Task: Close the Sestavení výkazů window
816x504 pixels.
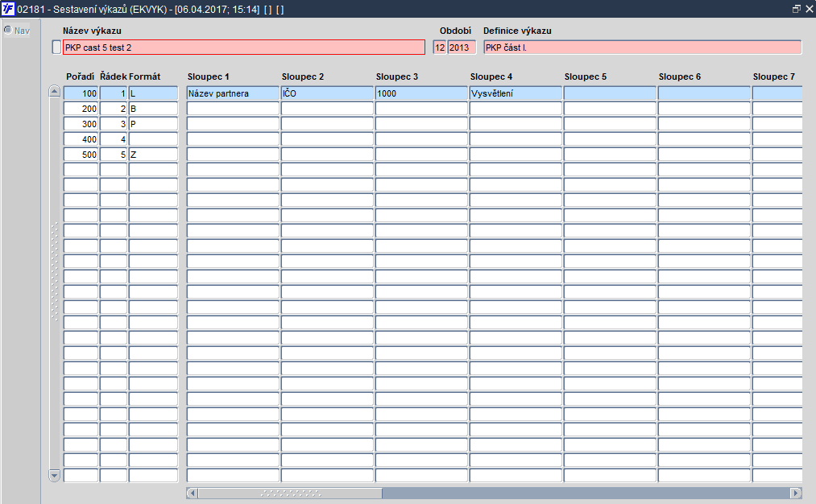Action: 810,9
